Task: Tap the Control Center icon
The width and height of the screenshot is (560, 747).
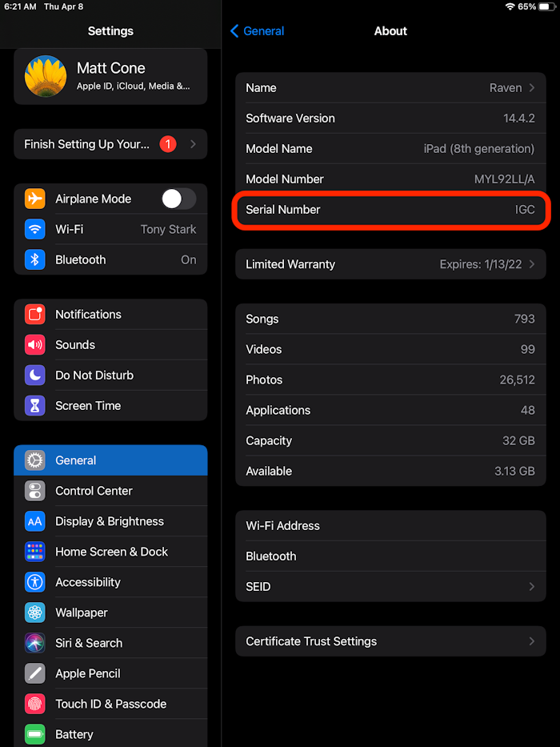Action: click(x=34, y=491)
